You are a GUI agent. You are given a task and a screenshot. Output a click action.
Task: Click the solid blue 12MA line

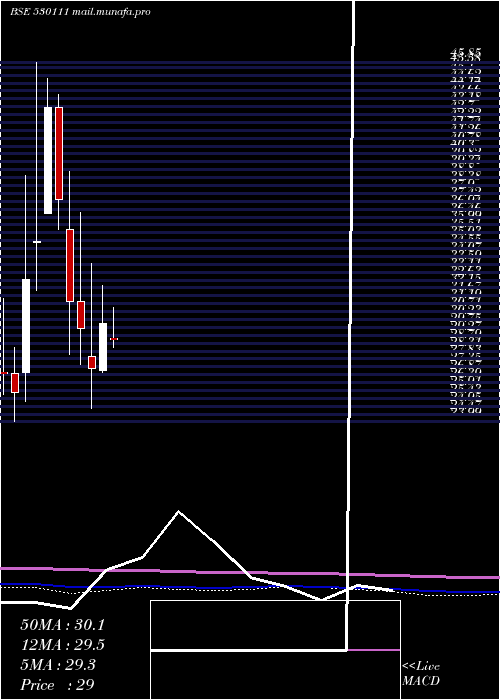click(250, 588)
